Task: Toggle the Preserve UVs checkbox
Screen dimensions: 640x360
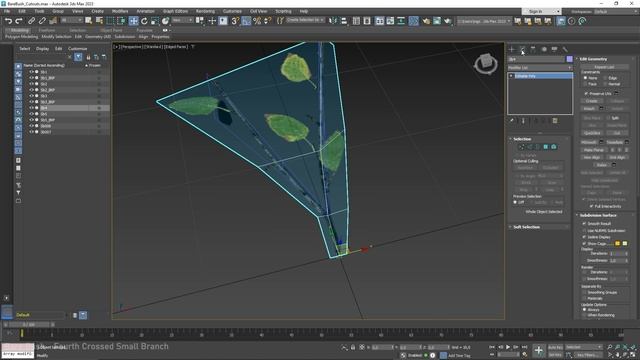Action: (x=587, y=93)
